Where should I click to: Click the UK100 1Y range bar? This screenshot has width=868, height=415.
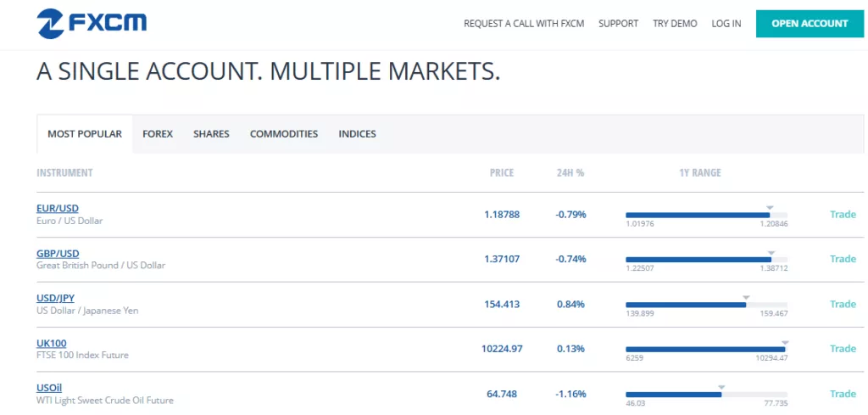pos(706,350)
